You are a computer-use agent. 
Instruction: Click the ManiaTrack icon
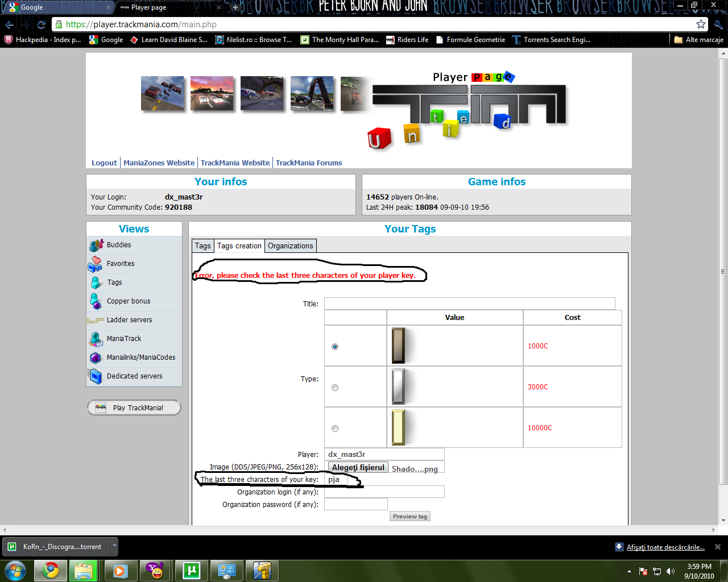[96, 339]
